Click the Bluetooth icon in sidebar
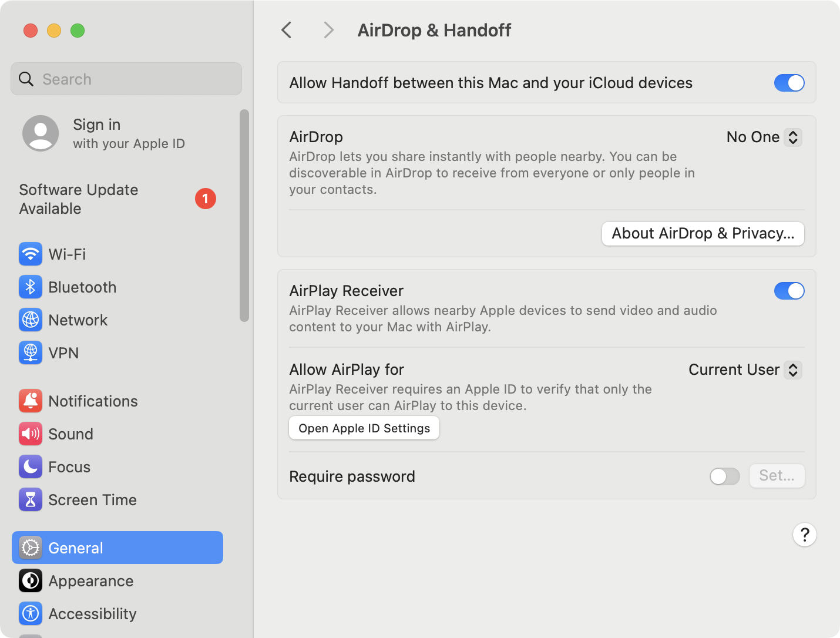The height and width of the screenshot is (638, 840). (31, 287)
